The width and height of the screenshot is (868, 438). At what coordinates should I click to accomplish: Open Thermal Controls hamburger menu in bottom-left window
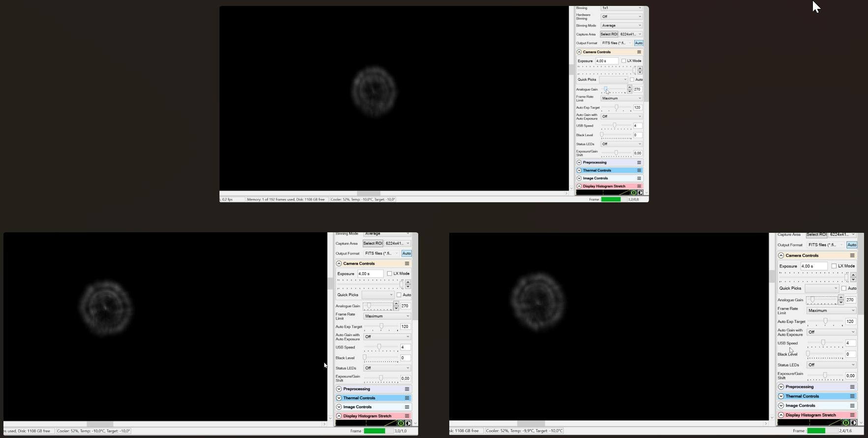[x=407, y=398]
